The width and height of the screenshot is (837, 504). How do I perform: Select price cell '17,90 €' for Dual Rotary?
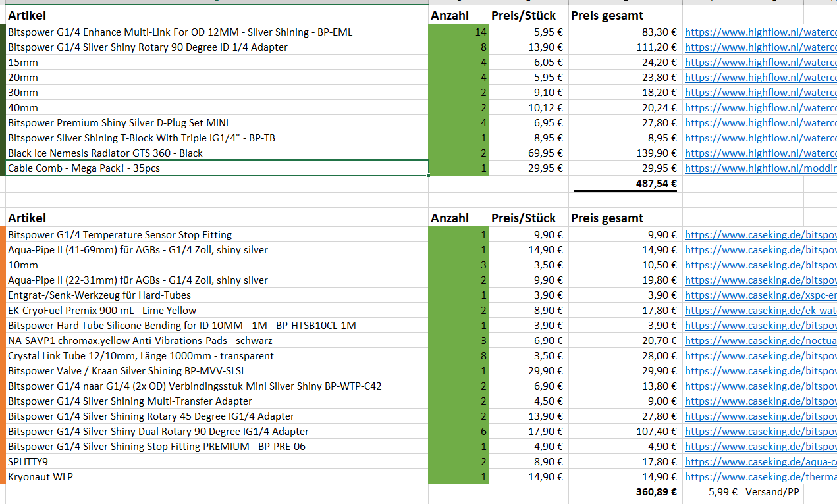tap(529, 431)
